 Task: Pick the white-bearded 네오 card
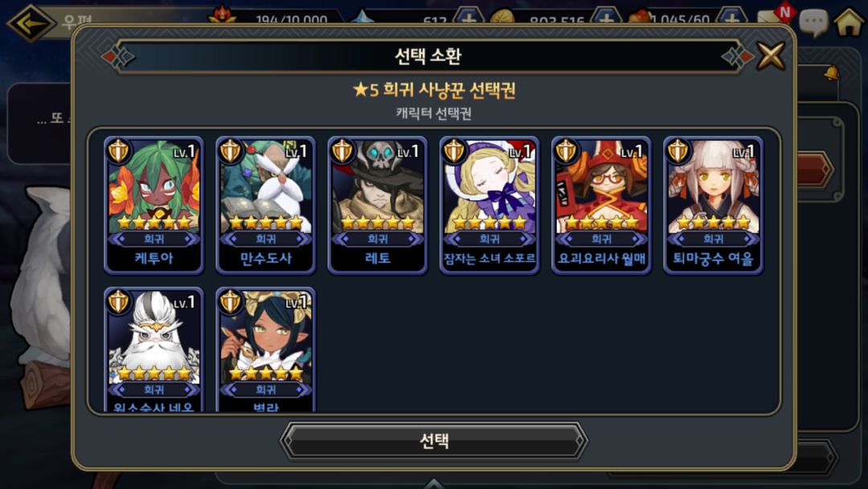[154, 349]
